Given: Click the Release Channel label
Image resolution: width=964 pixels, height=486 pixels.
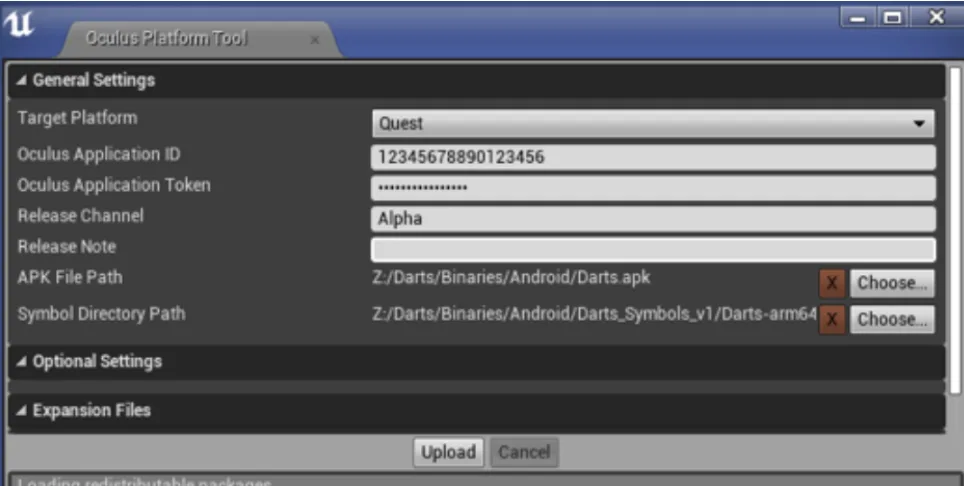Looking at the screenshot, I should coord(81,216).
